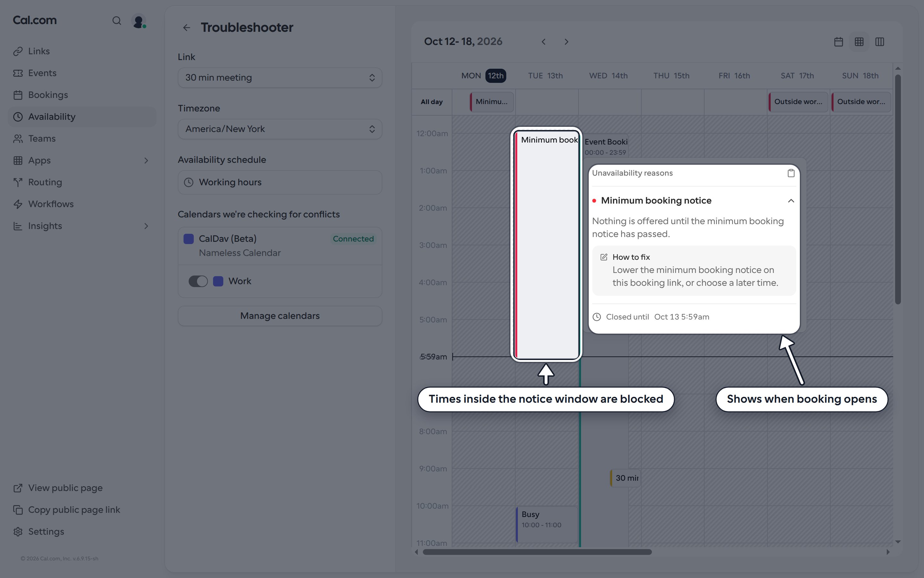Viewport: 924px width, 578px height.
Task: Switch to single-day calendar view icon
Action: pos(838,42)
